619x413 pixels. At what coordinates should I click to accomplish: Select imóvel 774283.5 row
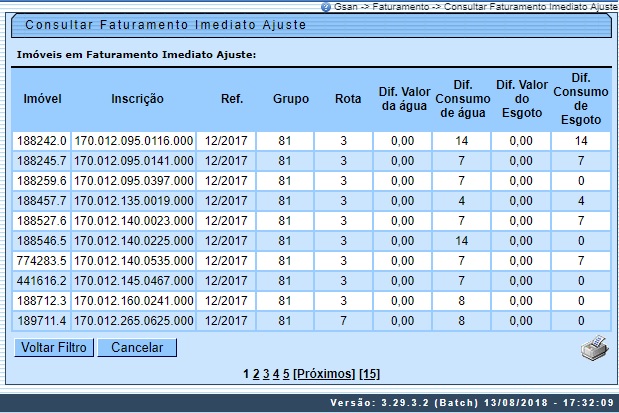tap(42, 261)
